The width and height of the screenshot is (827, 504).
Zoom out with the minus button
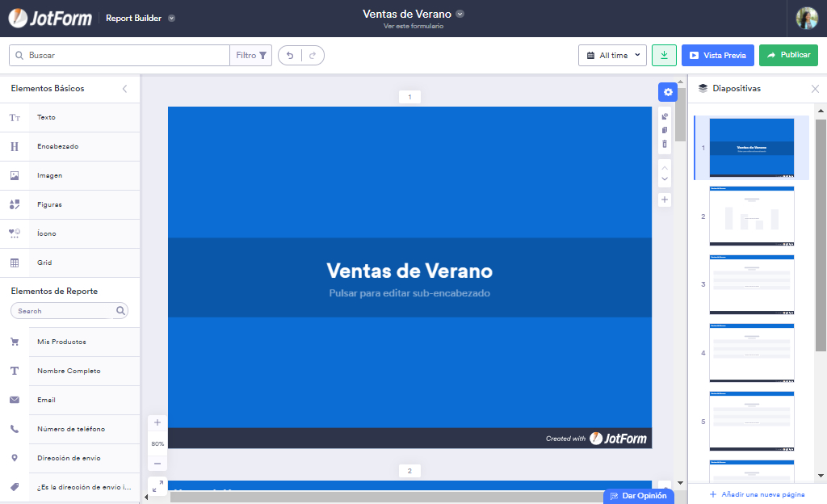pos(157,464)
